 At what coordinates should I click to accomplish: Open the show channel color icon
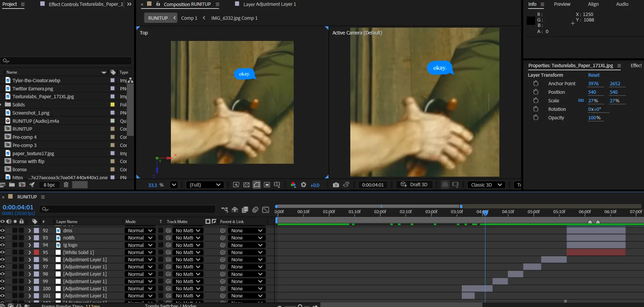coord(293,185)
